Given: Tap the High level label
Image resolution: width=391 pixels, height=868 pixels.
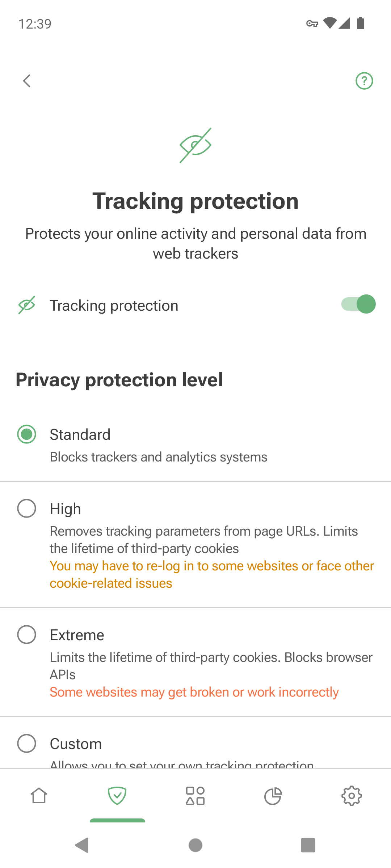Looking at the screenshot, I should click(66, 509).
